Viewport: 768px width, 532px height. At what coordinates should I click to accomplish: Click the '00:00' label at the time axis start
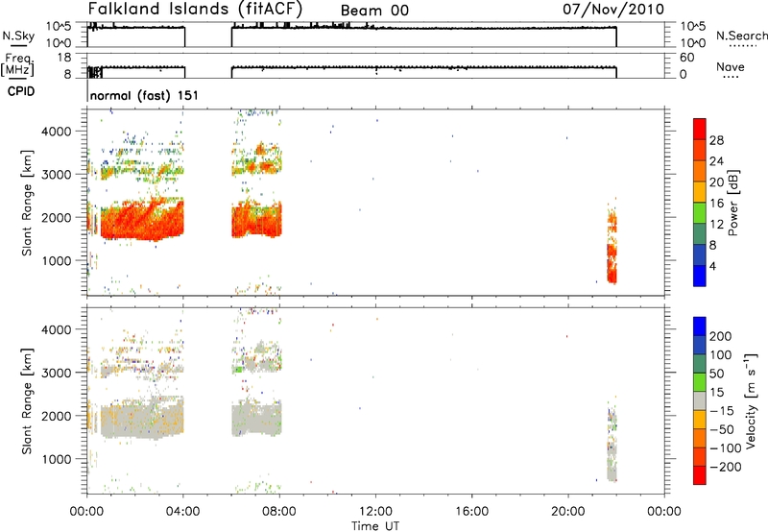87,512
